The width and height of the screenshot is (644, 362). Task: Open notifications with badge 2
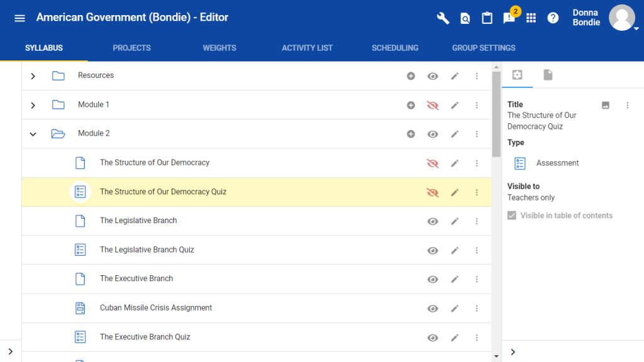point(509,18)
